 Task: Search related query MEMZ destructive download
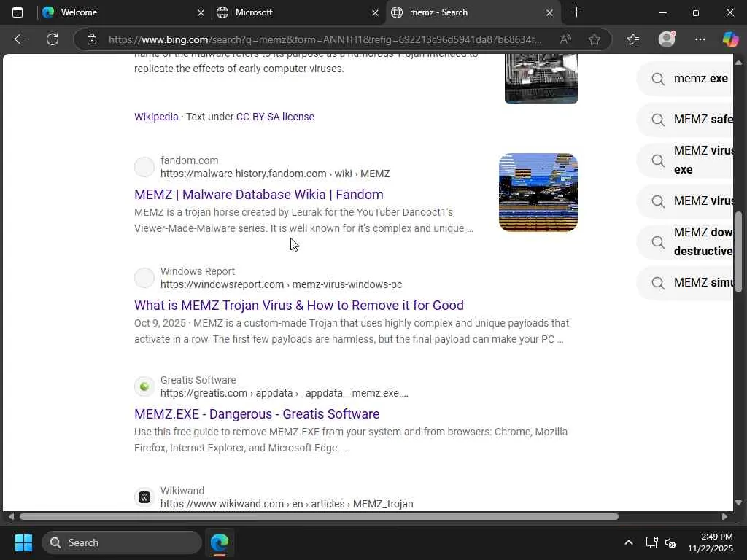[x=685, y=242]
